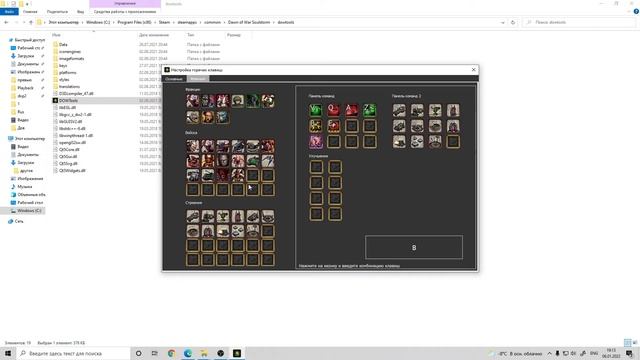Click the hotkey box showing letter B
Viewport: 640px width, 360px height.
pos(414,247)
